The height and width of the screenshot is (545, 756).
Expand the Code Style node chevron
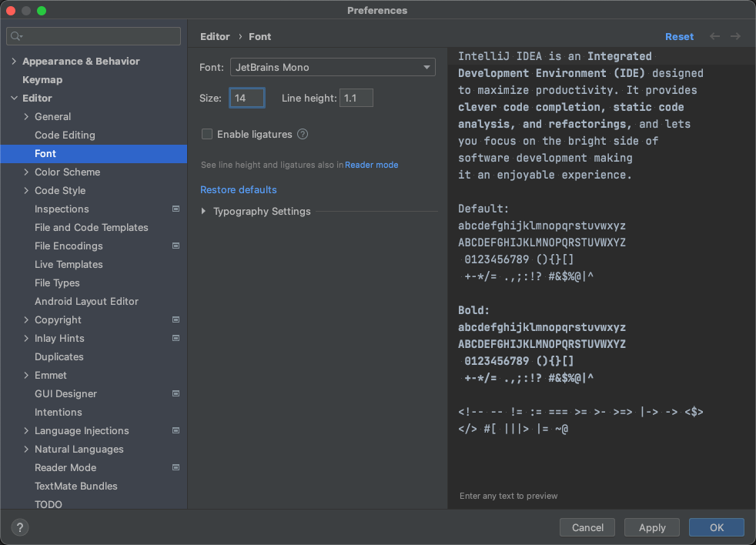pos(26,190)
